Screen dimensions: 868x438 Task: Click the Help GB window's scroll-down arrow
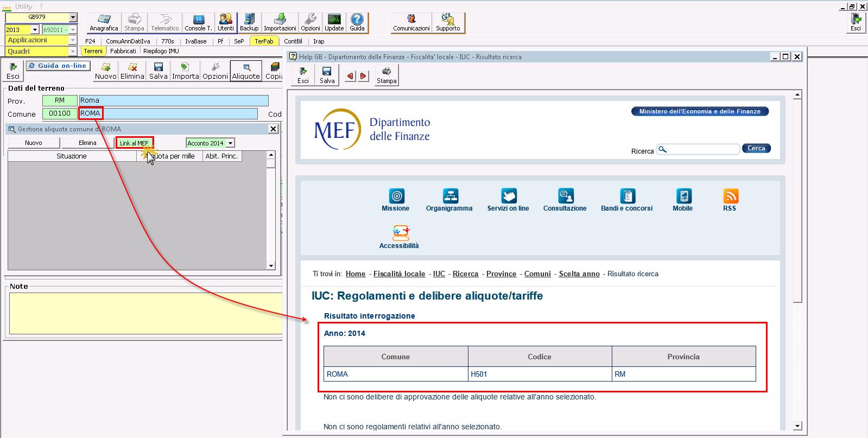pos(797,426)
